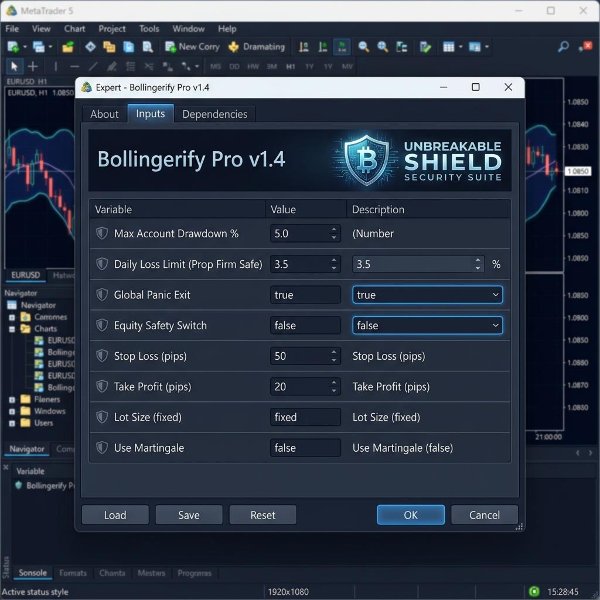The image size is (600, 600).
Task: Select the H1 timeframe button
Action: click(290, 67)
